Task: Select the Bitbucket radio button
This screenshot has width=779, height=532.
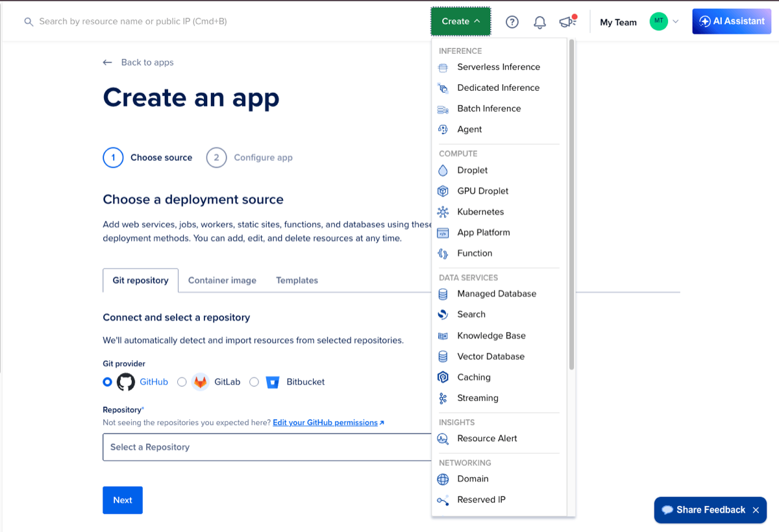Action: tap(254, 382)
